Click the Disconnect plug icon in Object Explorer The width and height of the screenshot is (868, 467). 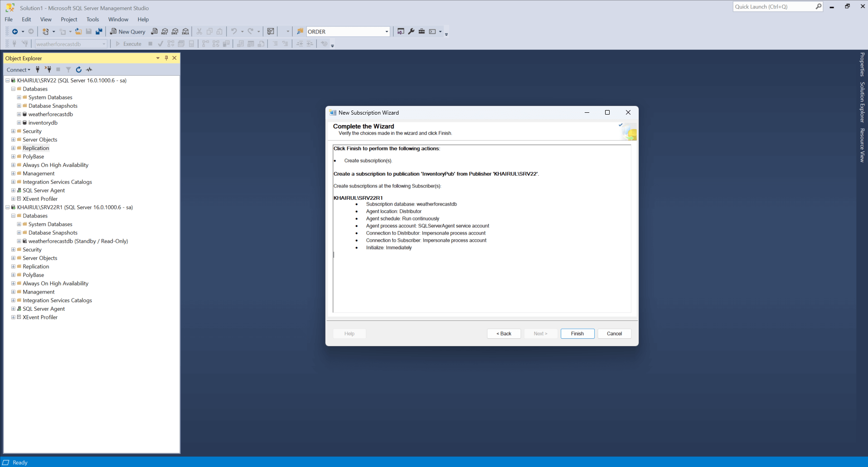(48, 70)
